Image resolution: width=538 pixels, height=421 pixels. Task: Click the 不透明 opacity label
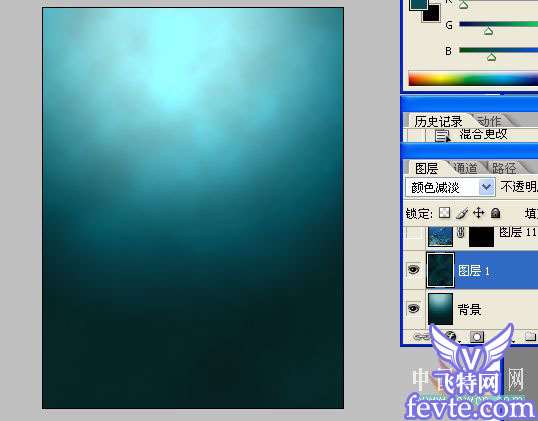pyautogui.click(x=519, y=187)
